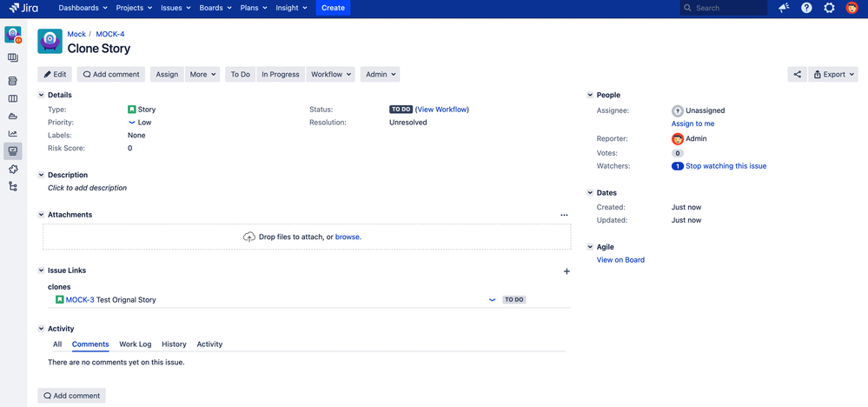Viewport: 868px width, 407px height.
Task: Open the user profile avatar
Action: tap(852, 8)
